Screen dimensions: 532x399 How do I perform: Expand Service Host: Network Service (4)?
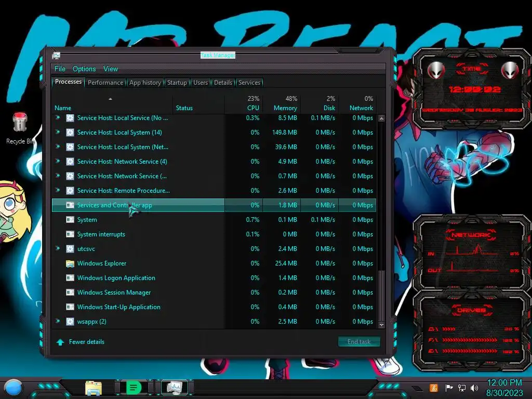click(58, 161)
